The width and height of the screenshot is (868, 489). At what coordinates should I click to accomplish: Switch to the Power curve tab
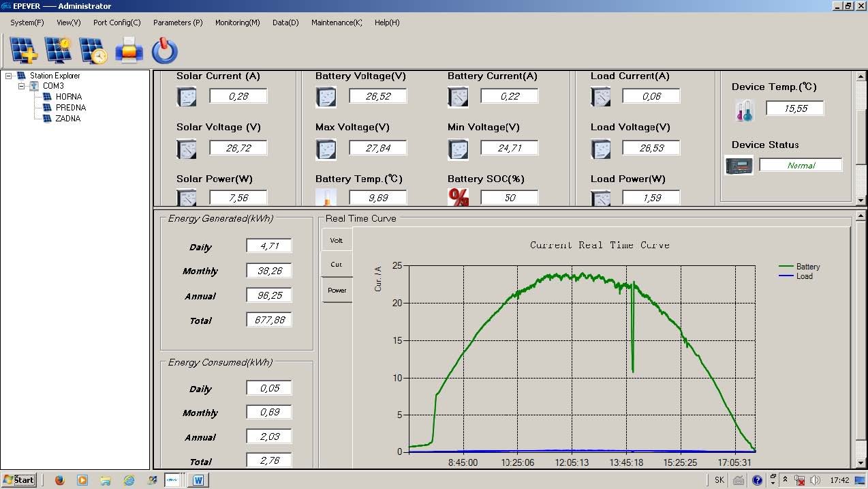coord(337,291)
